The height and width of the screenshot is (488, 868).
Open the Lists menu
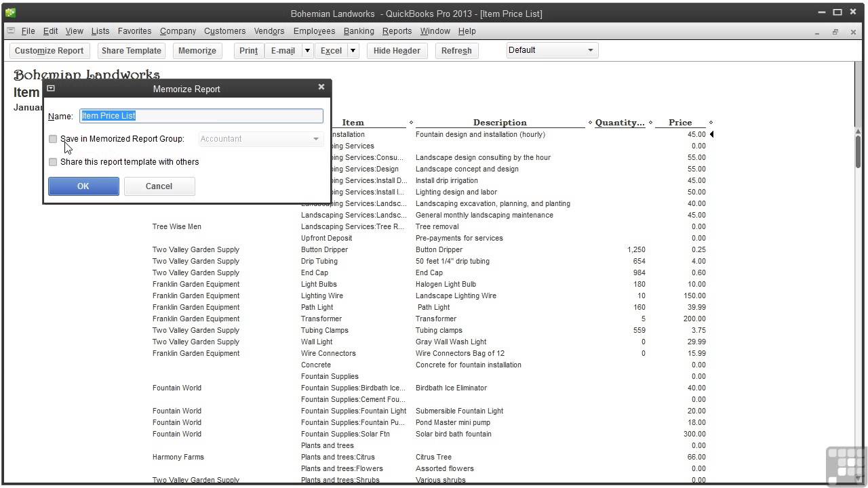[x=100, y=31]
